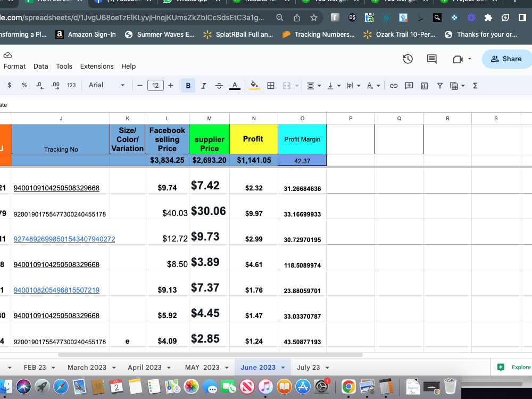The image size is (532, 399).
Task: Open the Help menu
Action: tap(129, 66)
